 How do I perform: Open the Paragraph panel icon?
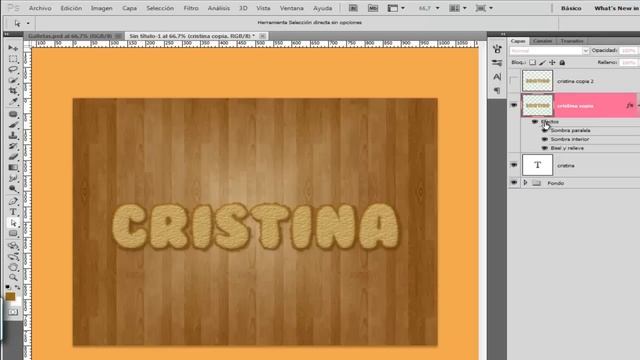pos(497,90)
